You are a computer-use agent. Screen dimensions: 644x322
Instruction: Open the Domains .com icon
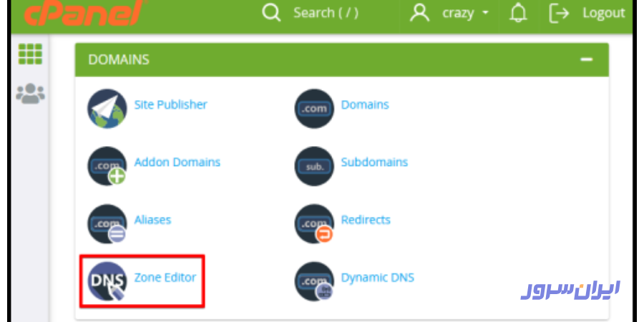pyautogui.click(x=314, y=109)
